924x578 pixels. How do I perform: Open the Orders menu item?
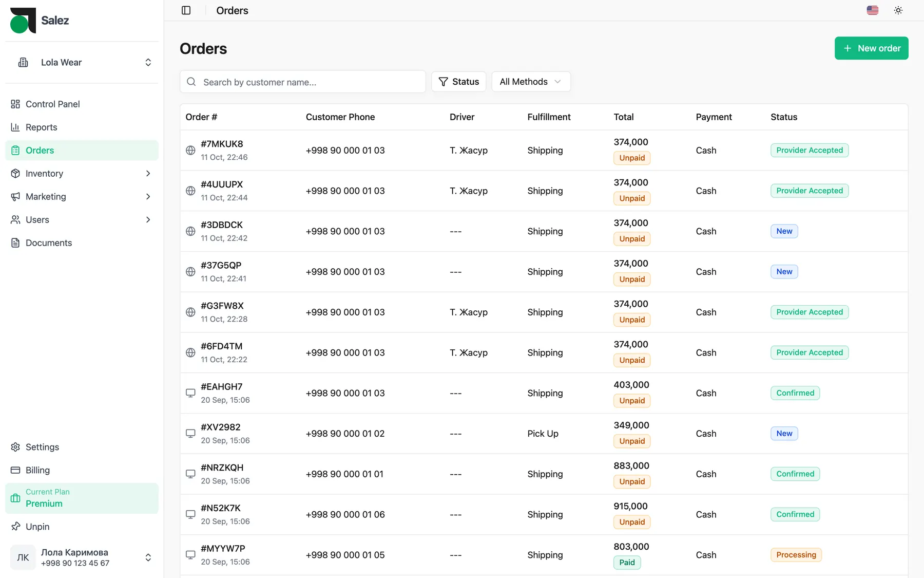82,151
